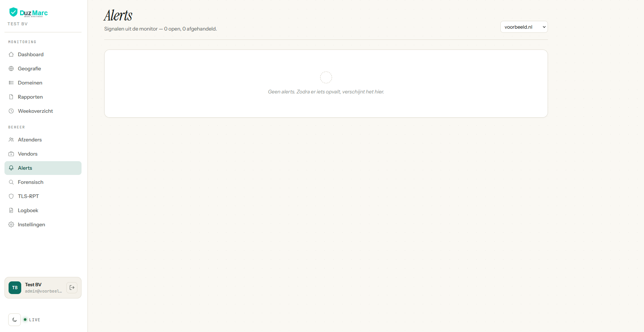Screen dimensions: 644x332
Task: Open the voorbeeld.nl domain dropdown
Action: coord(524,27)
